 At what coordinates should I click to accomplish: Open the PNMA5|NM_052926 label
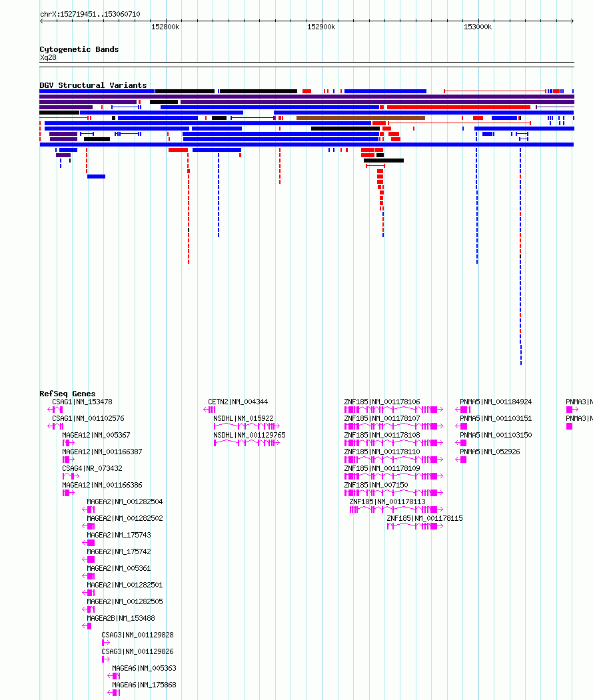tap(490, 452)
